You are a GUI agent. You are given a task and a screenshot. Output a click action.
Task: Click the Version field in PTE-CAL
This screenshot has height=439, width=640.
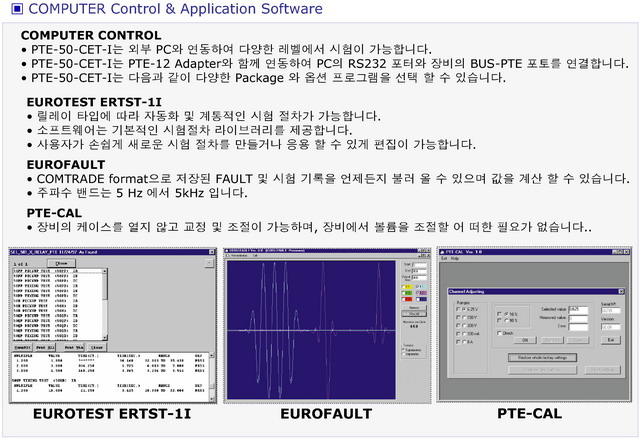[611, 327]
